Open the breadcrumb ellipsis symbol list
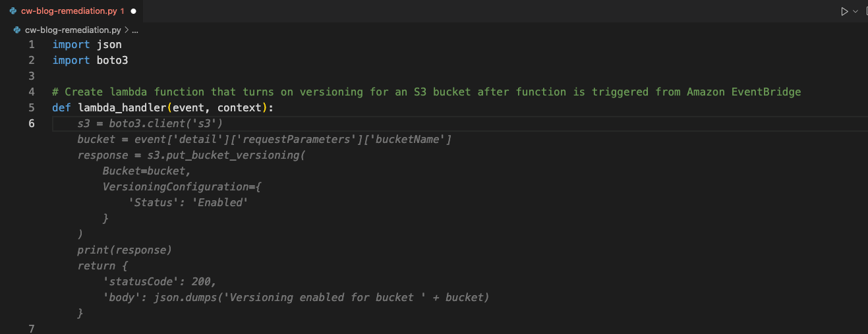The height and width of the screenshot is (334, 868). point(135,30)
